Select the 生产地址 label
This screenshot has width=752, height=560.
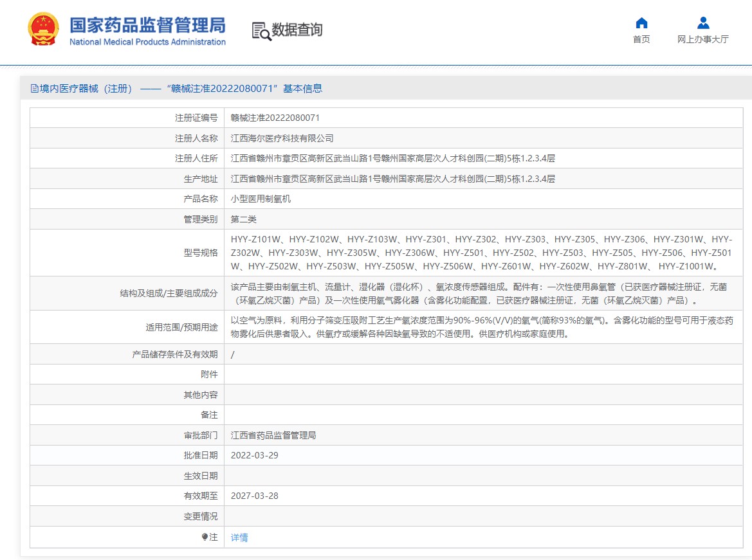[201, 179]
